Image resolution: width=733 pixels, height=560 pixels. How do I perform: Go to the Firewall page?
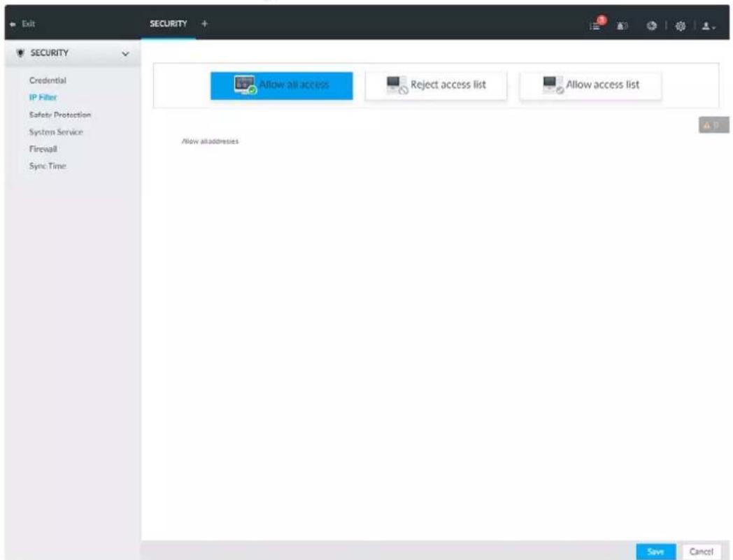pos(43,149)
